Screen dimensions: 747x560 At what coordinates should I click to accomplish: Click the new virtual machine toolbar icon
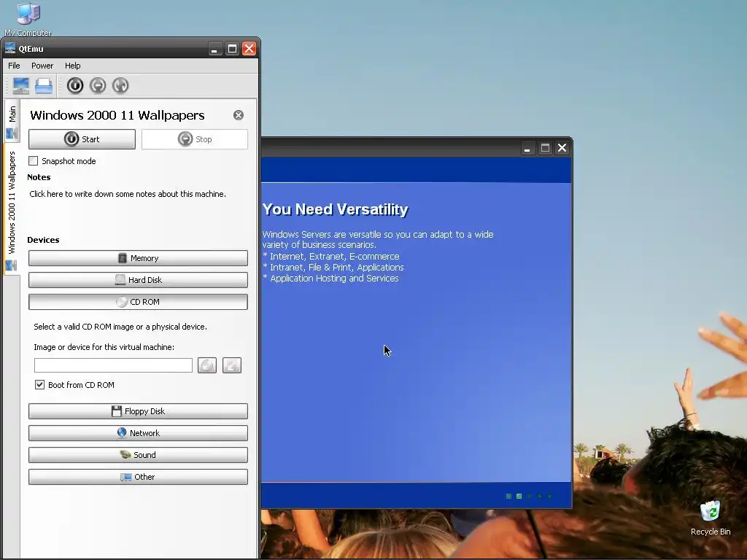(21, 86)
